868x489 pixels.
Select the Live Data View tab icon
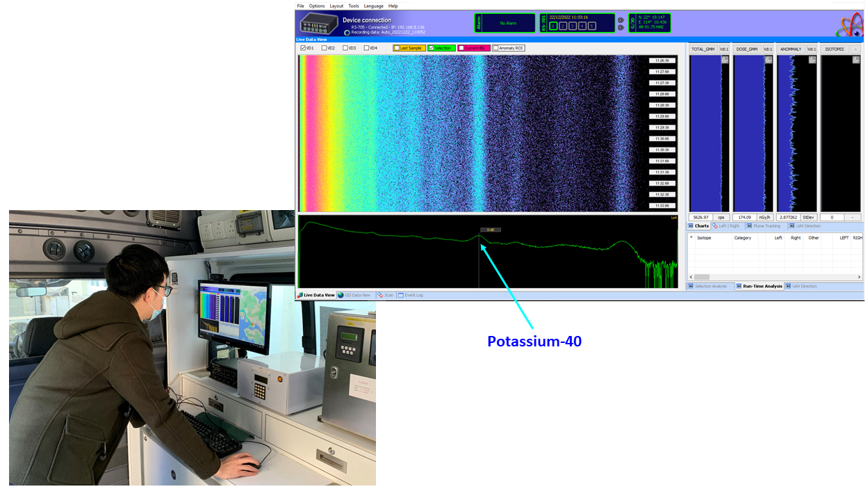(299, 294)
